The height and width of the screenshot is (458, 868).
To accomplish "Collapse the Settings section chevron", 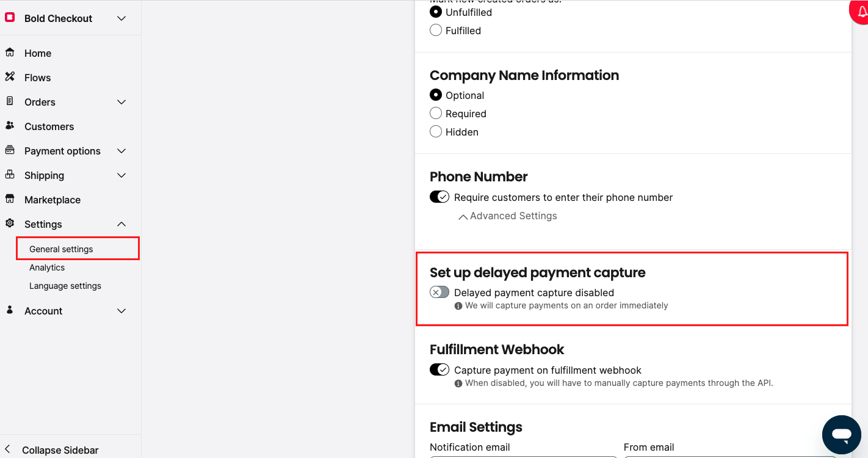I will 121,224.
